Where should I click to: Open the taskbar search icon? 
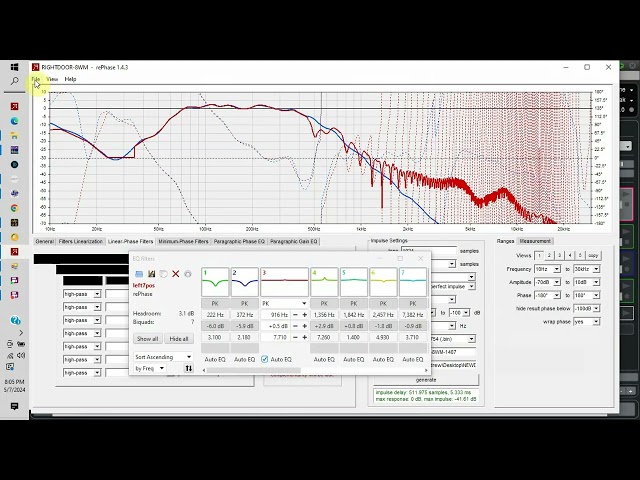14,81
